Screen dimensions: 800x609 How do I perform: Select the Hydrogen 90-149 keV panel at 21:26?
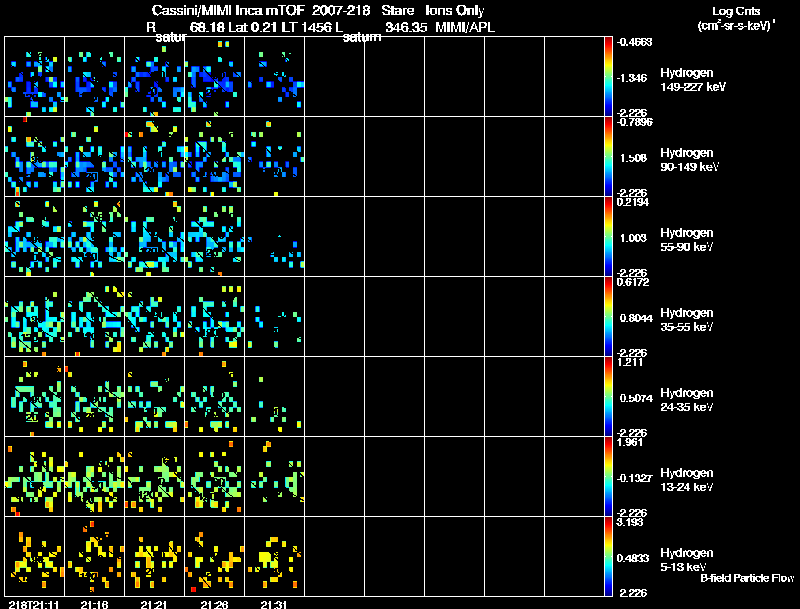coord(214,157)
